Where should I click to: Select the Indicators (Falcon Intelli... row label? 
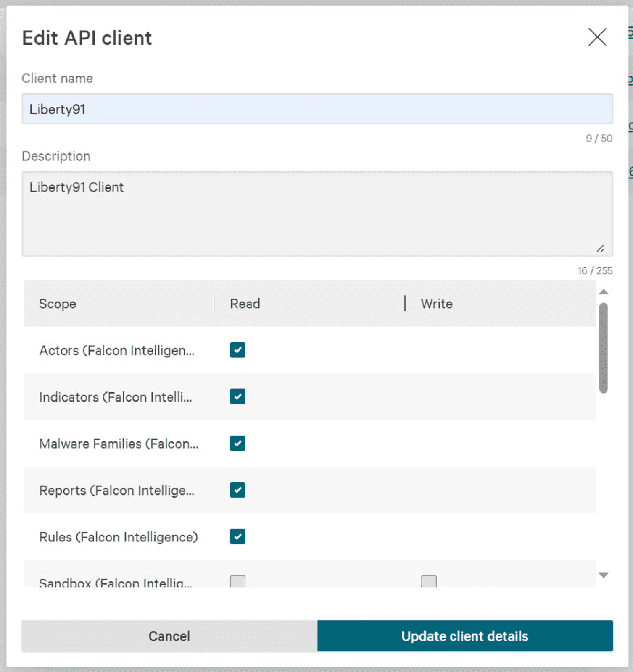pos(116,397)
